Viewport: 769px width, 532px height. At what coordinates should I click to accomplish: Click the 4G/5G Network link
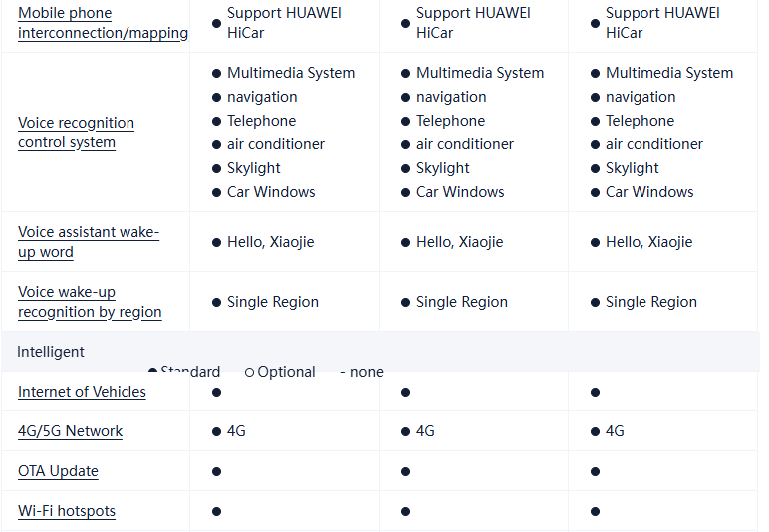point(70,431)
